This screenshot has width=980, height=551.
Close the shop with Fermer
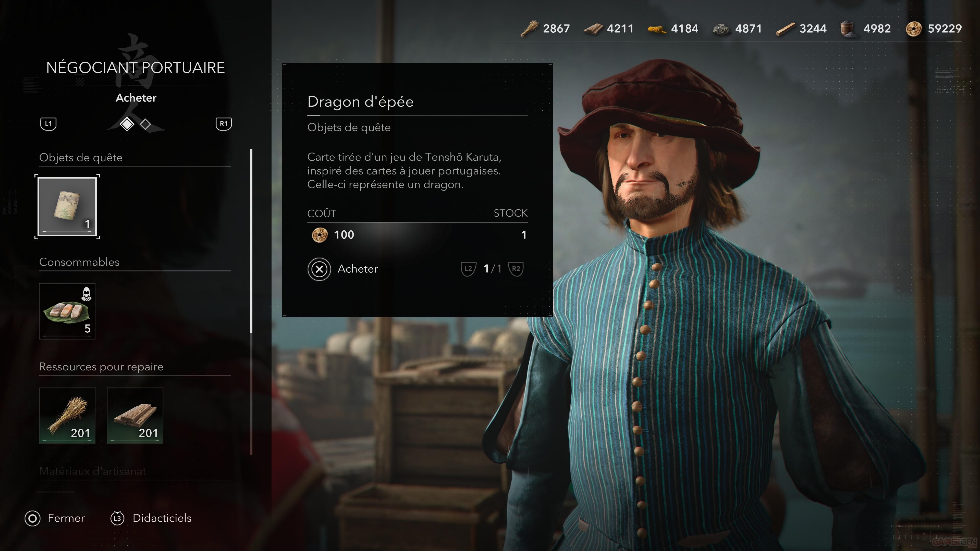tap(55, 518)
